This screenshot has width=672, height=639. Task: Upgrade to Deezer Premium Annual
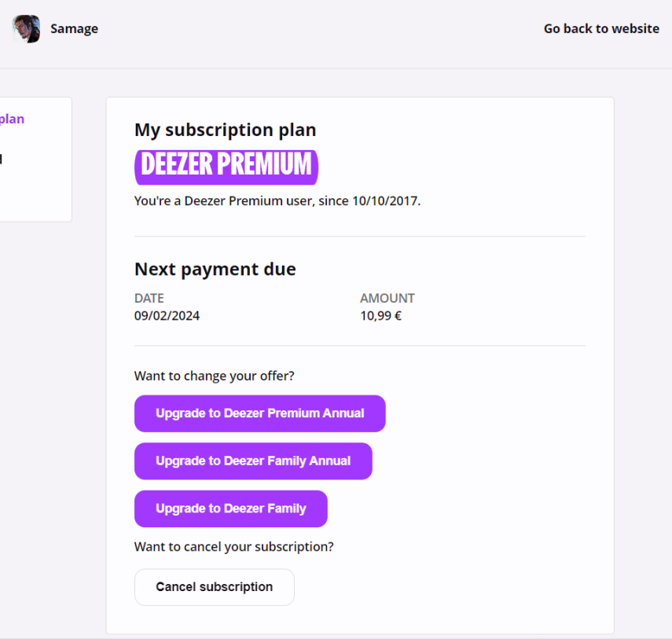click(259, 413)
